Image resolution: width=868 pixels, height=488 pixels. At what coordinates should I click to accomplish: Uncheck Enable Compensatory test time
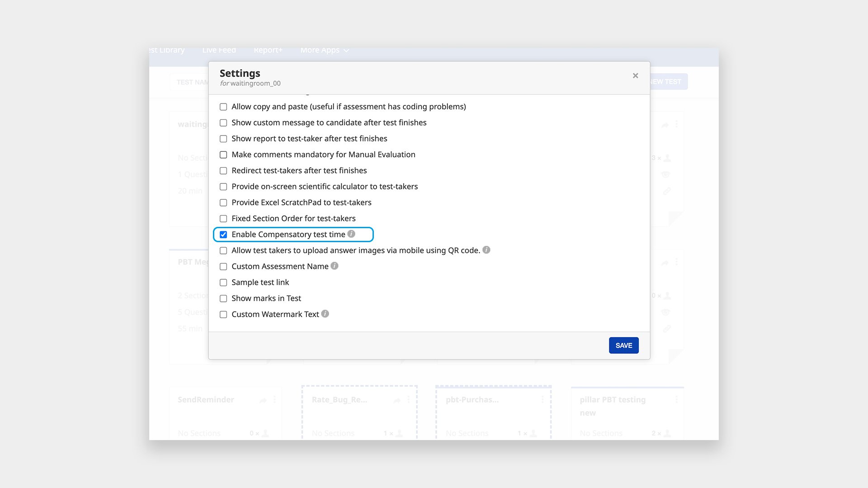[223, 235]
